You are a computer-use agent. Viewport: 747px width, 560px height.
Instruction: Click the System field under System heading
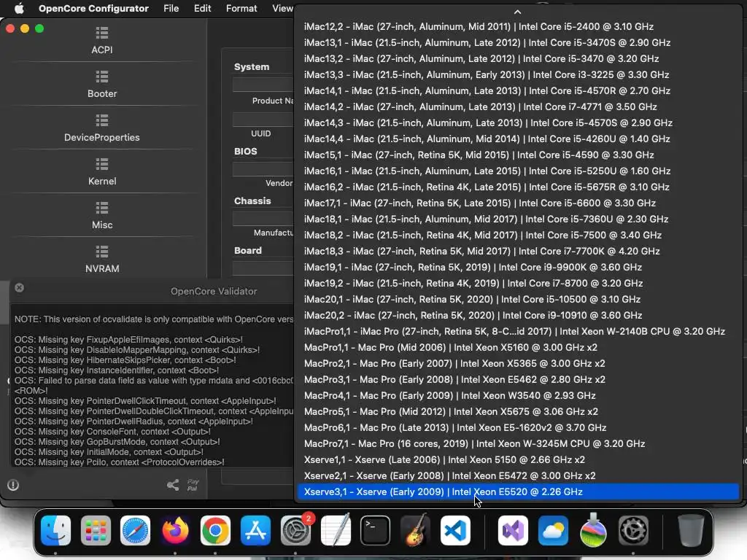pos(263,85)
